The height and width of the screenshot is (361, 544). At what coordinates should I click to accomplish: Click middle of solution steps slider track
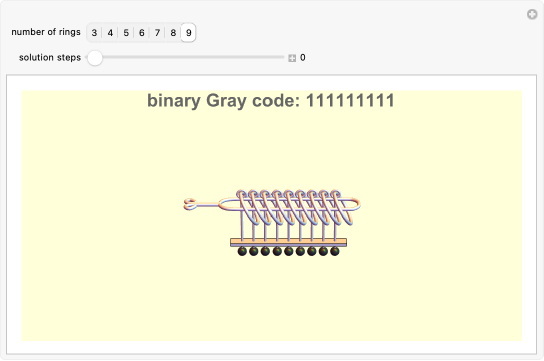185,58
